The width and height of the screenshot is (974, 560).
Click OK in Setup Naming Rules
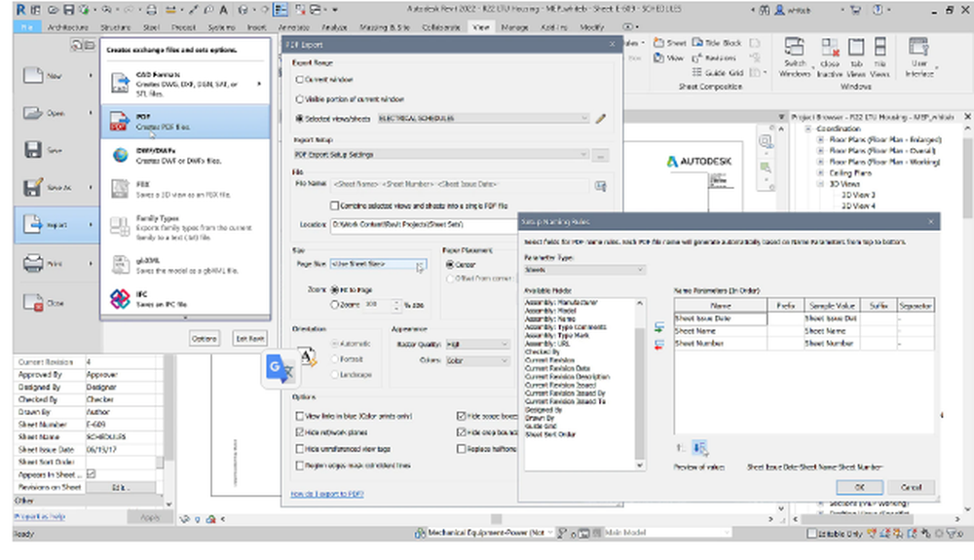[860, 487]
